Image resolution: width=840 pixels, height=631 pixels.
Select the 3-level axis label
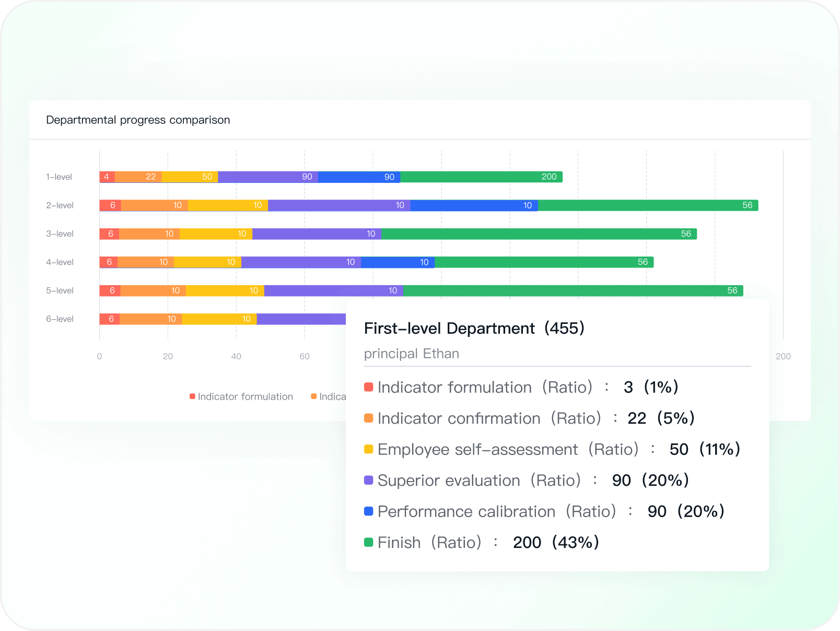coord(60,234)
